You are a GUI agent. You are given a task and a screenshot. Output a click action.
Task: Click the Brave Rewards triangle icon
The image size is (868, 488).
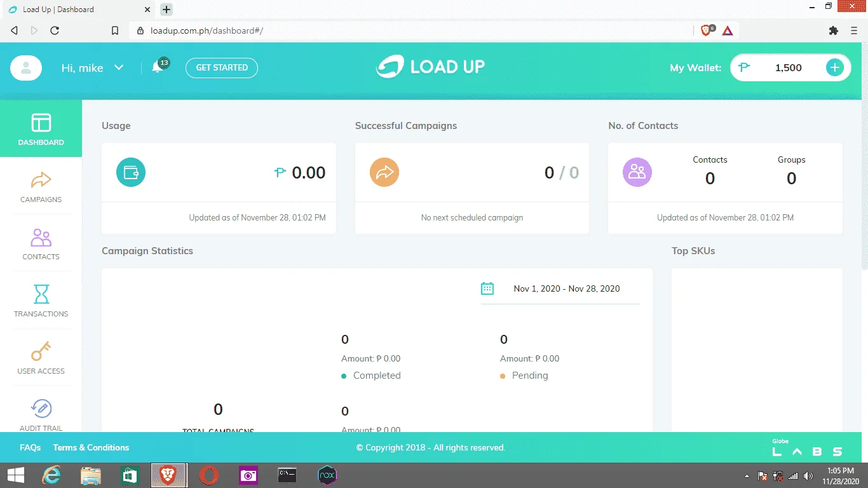pyautogui.click(x=728, y=30)
